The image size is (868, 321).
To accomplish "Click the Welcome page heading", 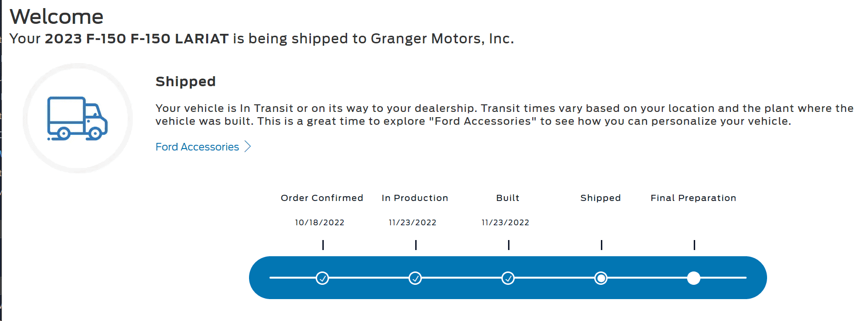I will point(57,17).
